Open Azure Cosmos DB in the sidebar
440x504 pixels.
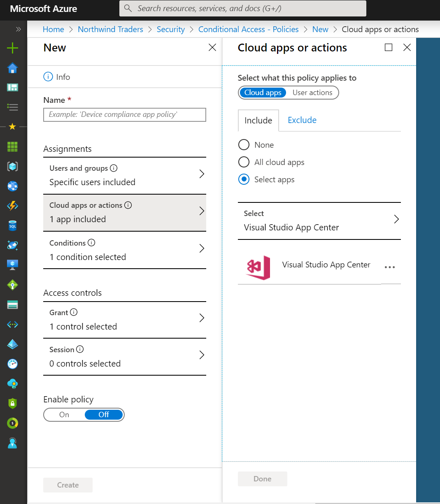coord(12,245)
